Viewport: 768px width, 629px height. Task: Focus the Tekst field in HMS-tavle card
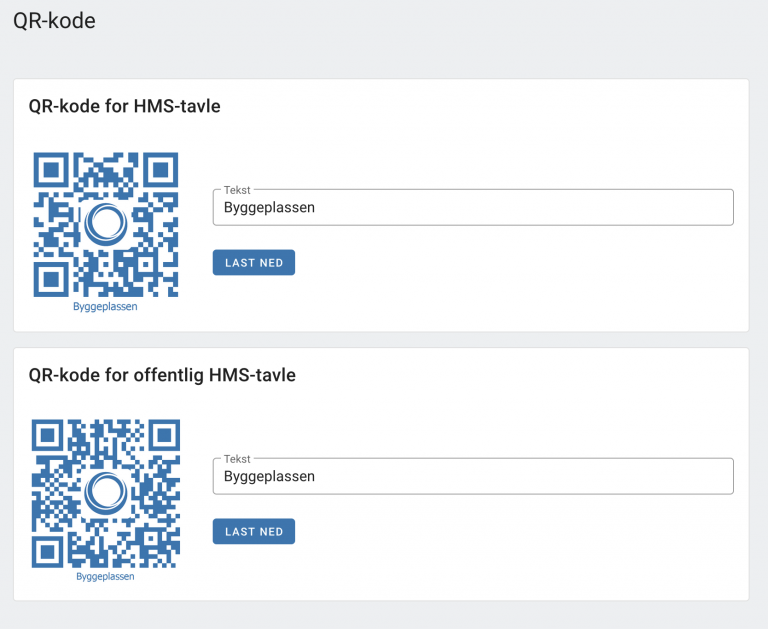472,208
